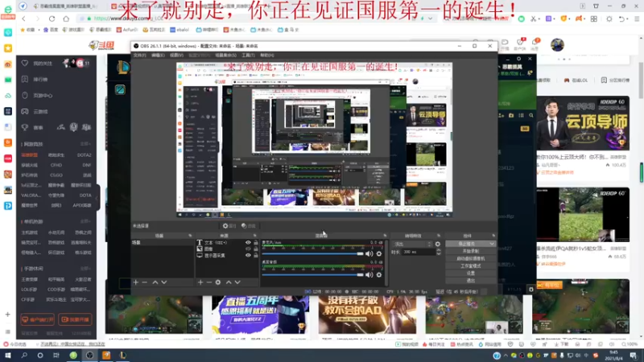Open OBS 设置 settings button
The image size is (644, 362).
coord(471,274)
